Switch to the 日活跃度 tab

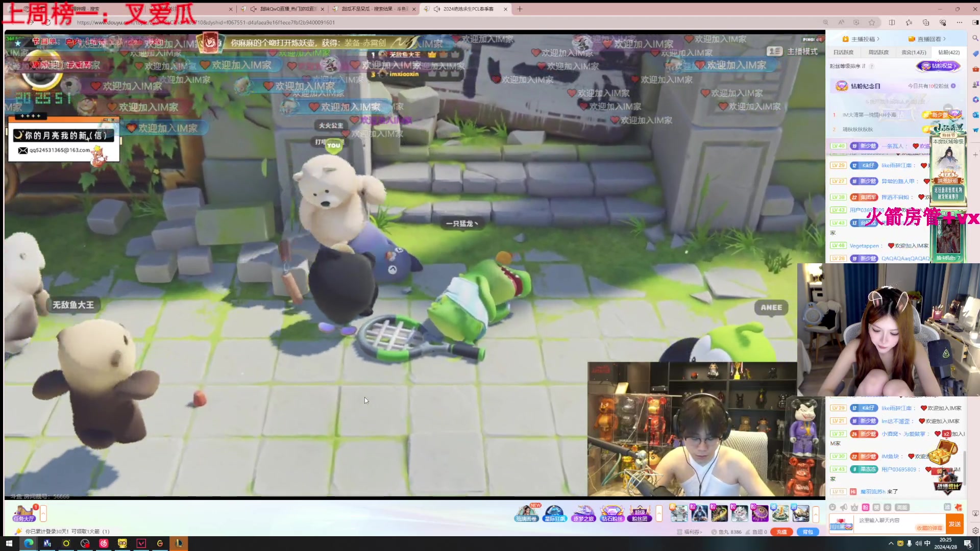click(843, 52)
